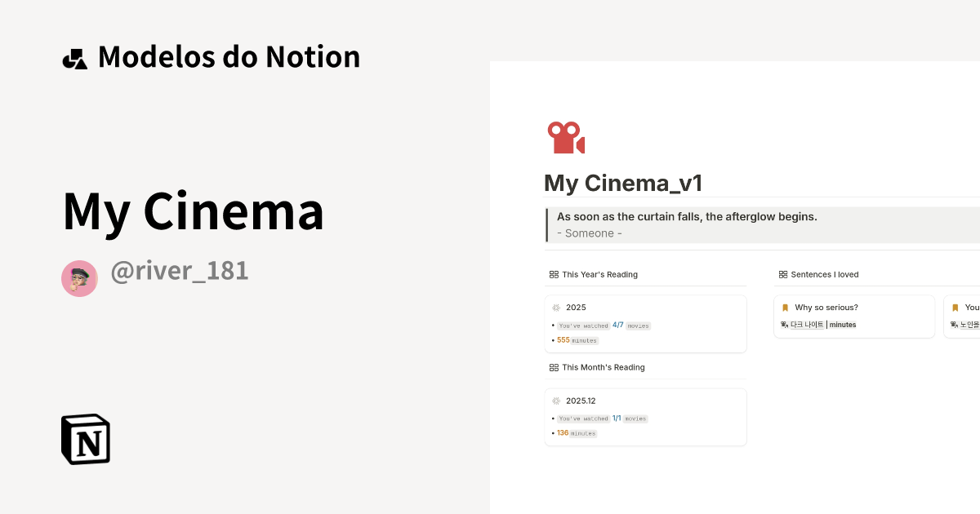The width and height of the screenshot is (980, 514).
Task: Select the 4/7 movies count
Action: coord(618,325)
